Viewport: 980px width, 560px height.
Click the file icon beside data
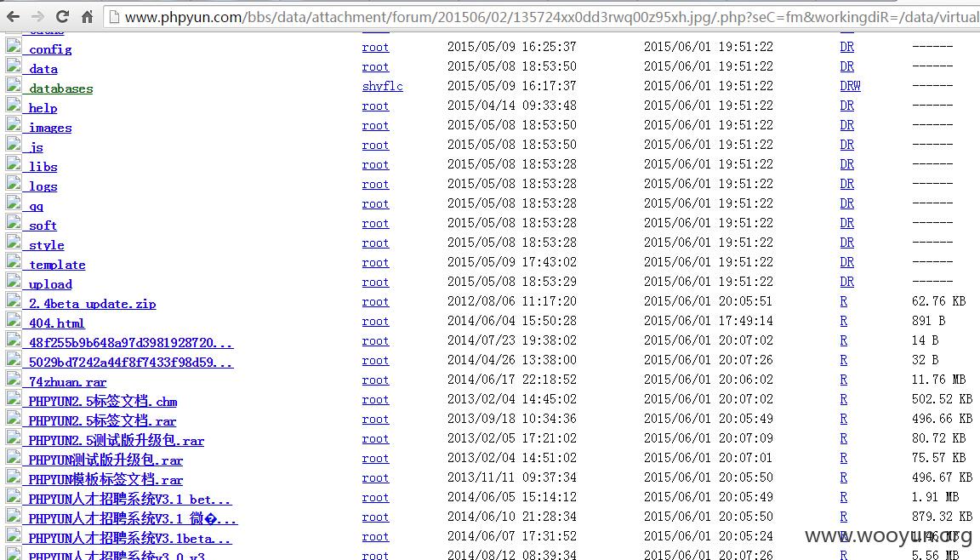pos(14,65)
